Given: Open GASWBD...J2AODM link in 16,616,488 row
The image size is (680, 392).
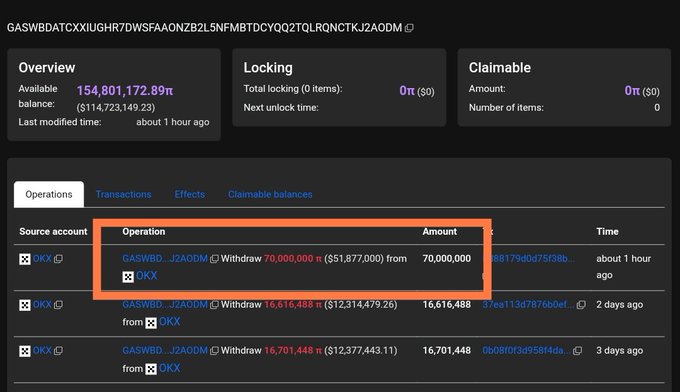Looking at the screenshot, I should (165, 304).
